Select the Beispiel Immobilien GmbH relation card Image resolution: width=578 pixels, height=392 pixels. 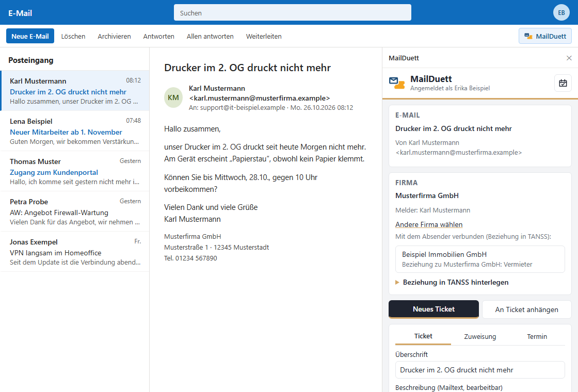click(480, 259)
